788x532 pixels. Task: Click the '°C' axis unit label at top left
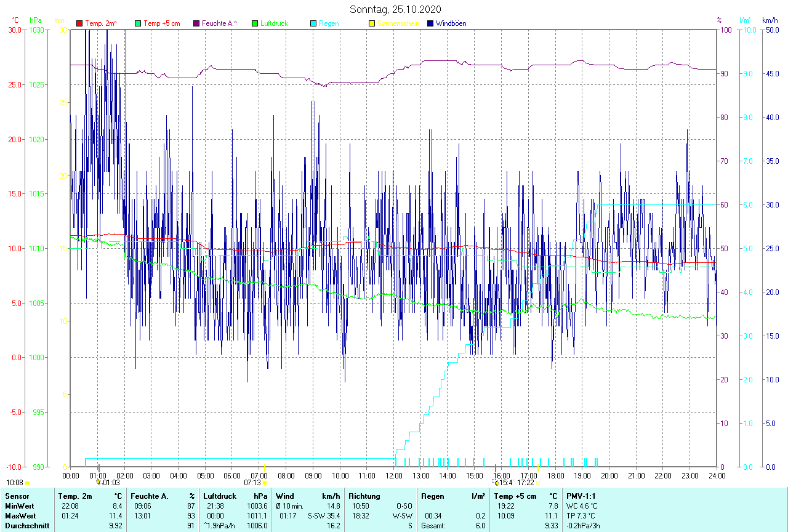[15, 20]
